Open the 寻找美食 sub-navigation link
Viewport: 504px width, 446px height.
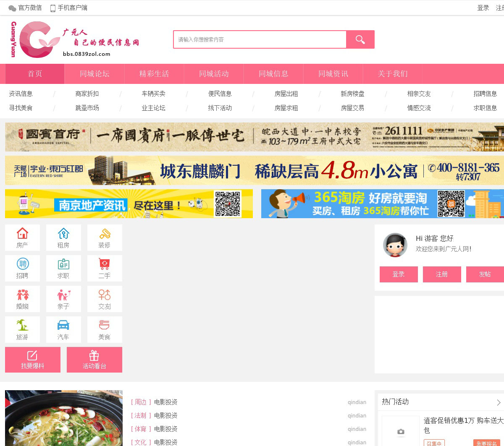click(x=21, y=108)
